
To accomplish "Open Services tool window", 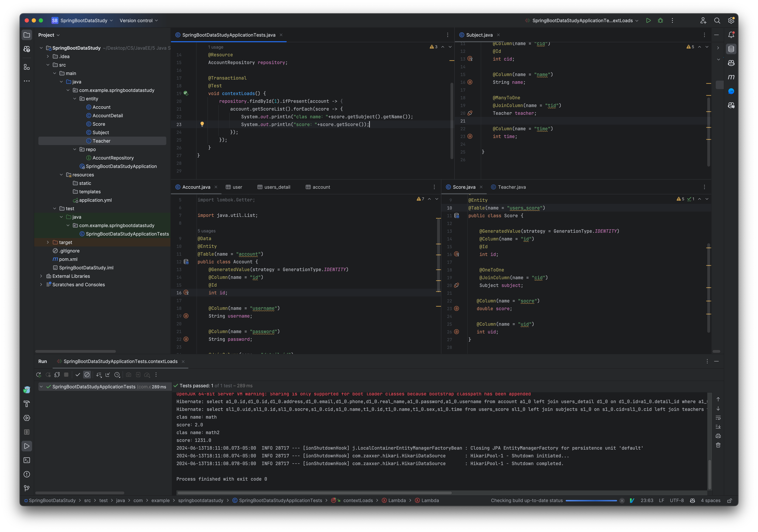I will (27, 418).
